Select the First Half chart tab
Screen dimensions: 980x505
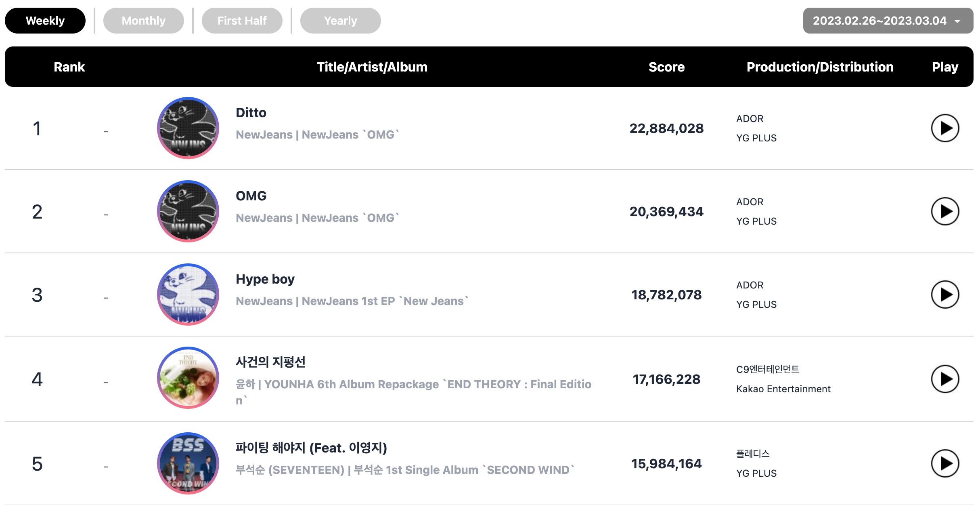(242, 21)
